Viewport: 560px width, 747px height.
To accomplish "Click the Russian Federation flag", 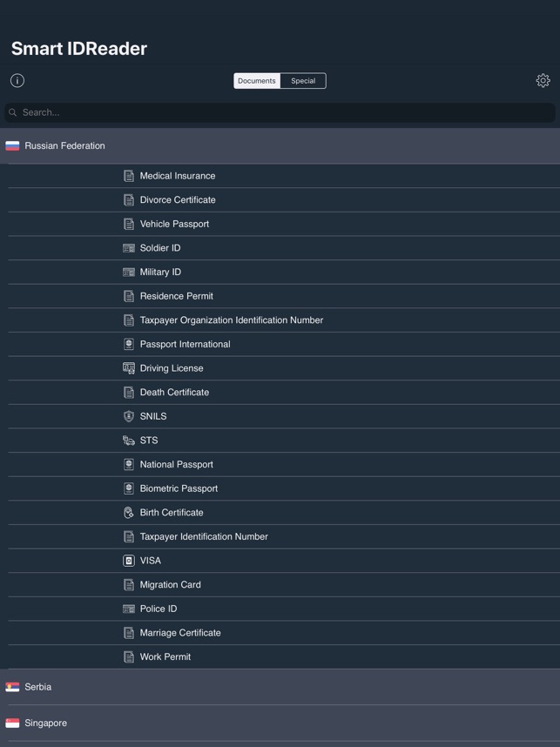I will point(12,145).
